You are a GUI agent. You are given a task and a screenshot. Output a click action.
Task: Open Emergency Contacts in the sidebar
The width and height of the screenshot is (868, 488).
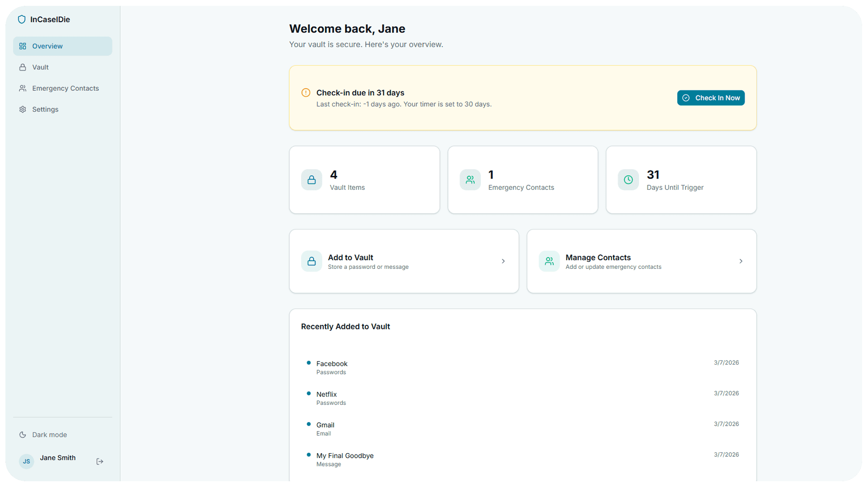pyautogui.click(x=62, y=89)
